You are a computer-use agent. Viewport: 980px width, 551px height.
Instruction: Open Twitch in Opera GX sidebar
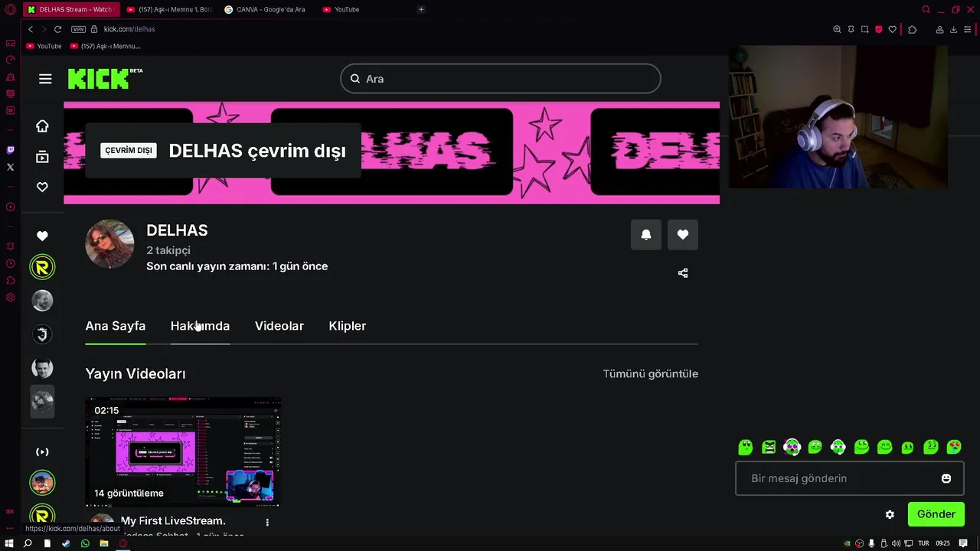(x=10, y=150)
